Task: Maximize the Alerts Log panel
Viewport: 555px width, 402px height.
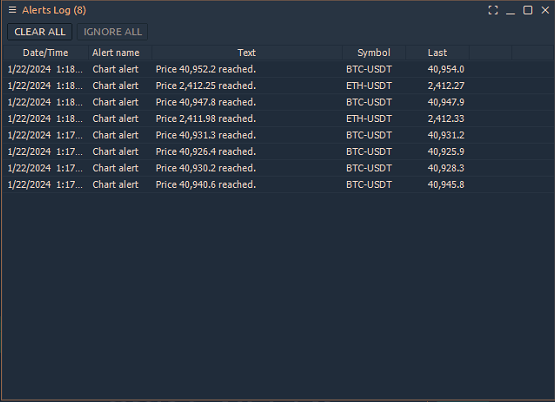Action: [x=528, y=10]
